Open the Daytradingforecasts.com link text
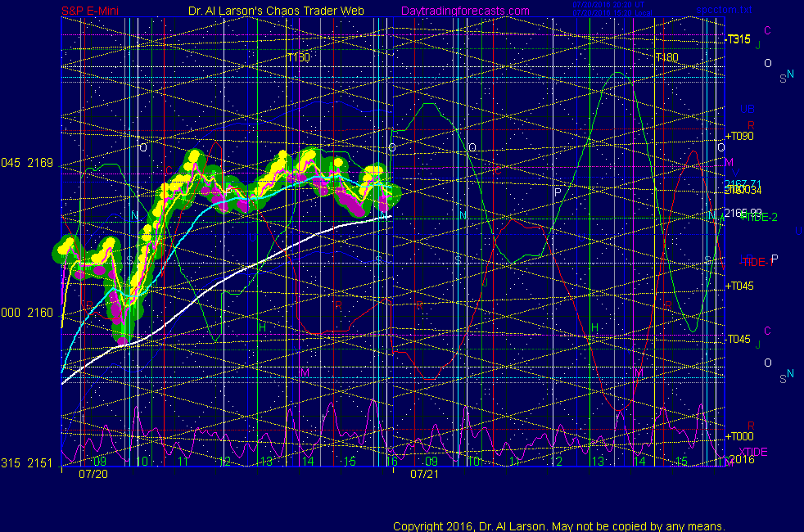 (465, 11)
